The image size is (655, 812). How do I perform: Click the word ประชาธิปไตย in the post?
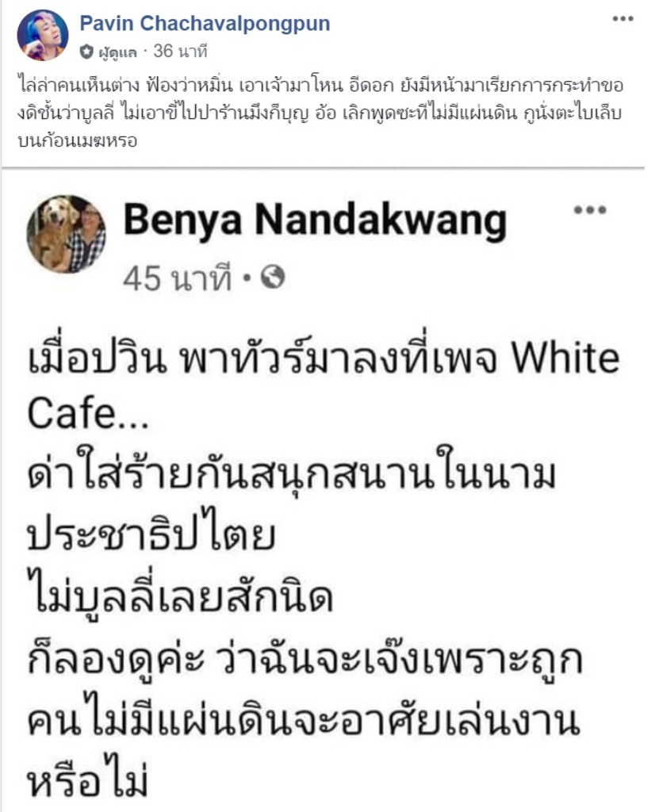tap(151, 534)
